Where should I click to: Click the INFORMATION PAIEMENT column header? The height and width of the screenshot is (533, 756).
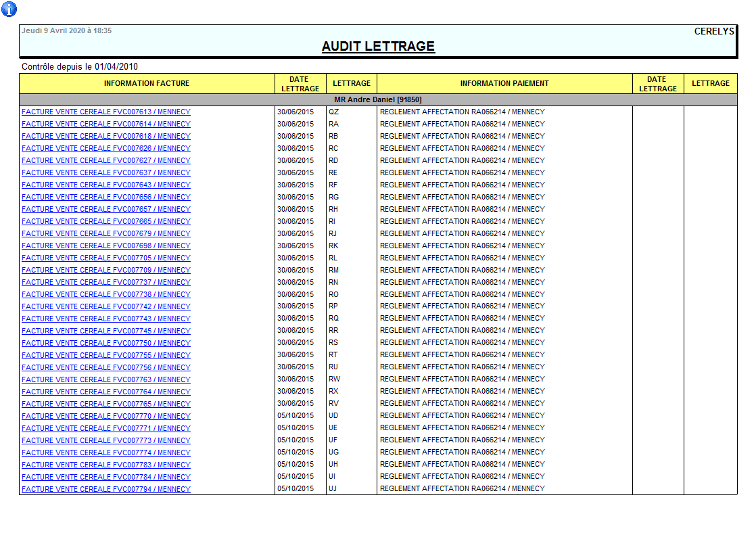click(504, 84)
